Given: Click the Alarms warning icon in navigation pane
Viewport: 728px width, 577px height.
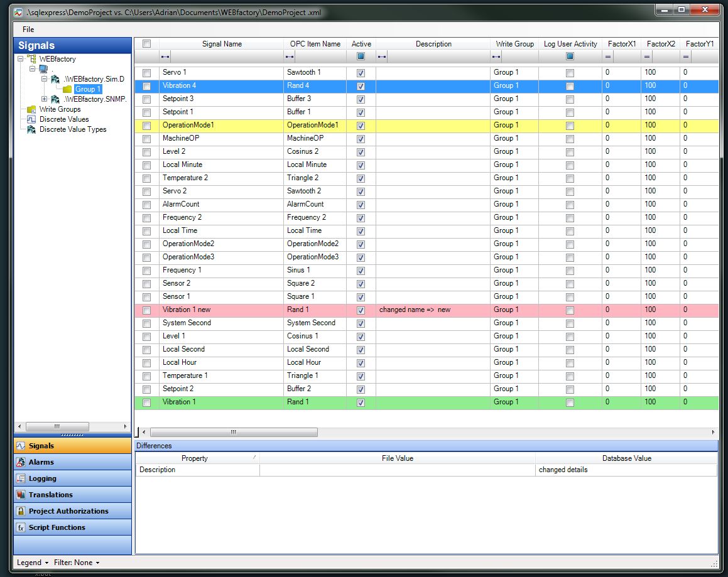Looking at the screenshot, I should [21, 462].
